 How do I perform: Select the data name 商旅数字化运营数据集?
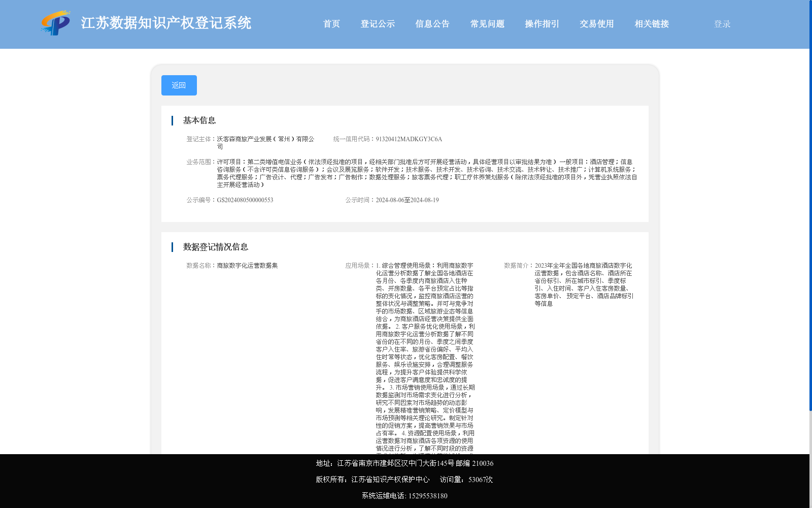click(x=247, y=266)
